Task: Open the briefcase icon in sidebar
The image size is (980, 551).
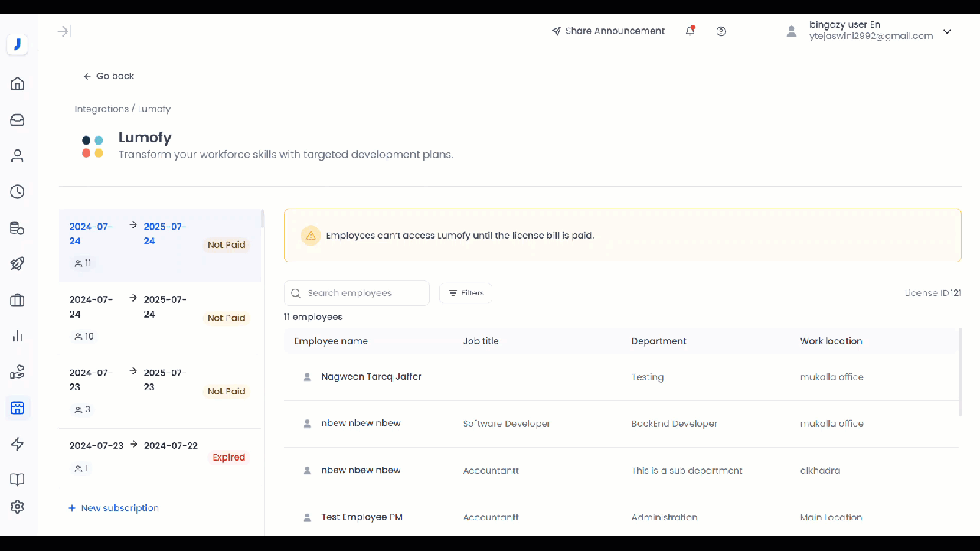Action: (x=18, y=300)
